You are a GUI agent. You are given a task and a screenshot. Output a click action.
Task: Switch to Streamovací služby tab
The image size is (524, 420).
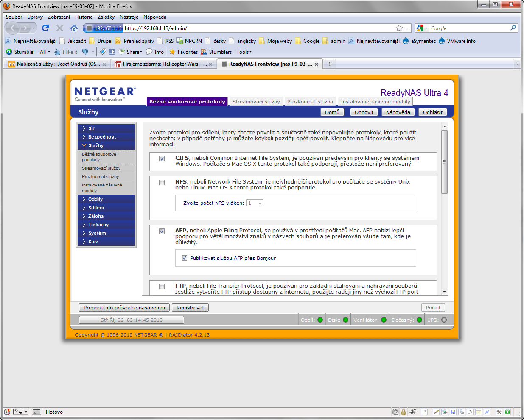coord(256,102)
